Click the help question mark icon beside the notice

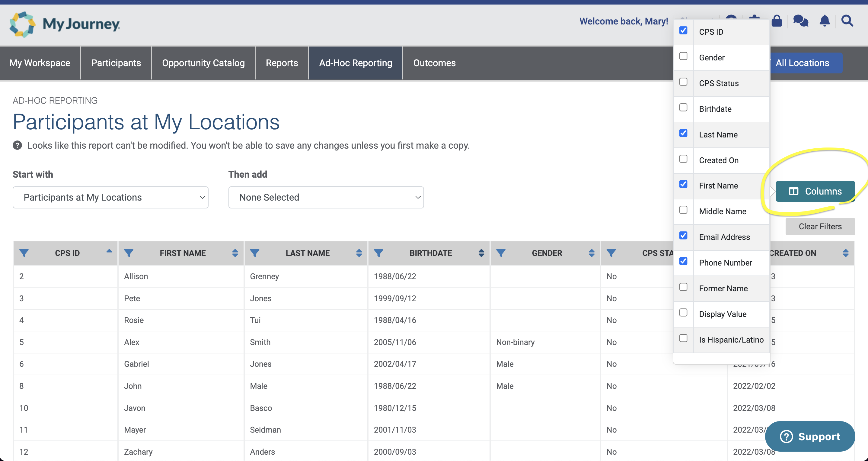coord(17,145)
